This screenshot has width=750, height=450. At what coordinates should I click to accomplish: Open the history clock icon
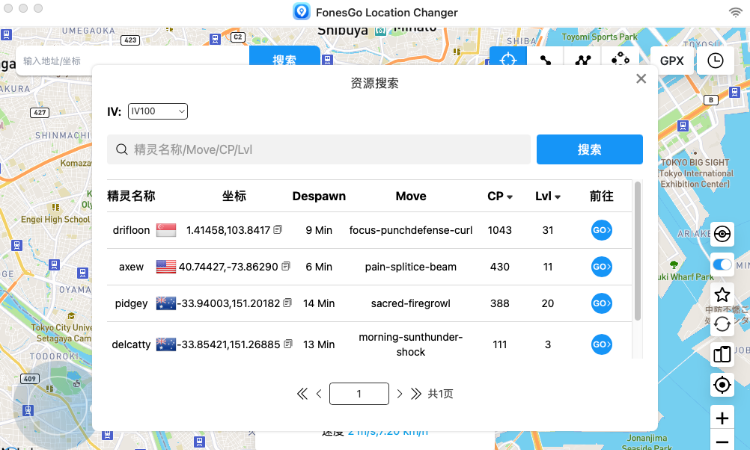click(x=716, y=61)
